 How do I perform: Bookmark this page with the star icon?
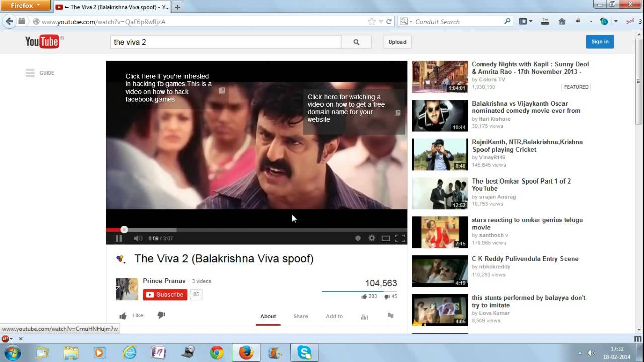(372, 22)
